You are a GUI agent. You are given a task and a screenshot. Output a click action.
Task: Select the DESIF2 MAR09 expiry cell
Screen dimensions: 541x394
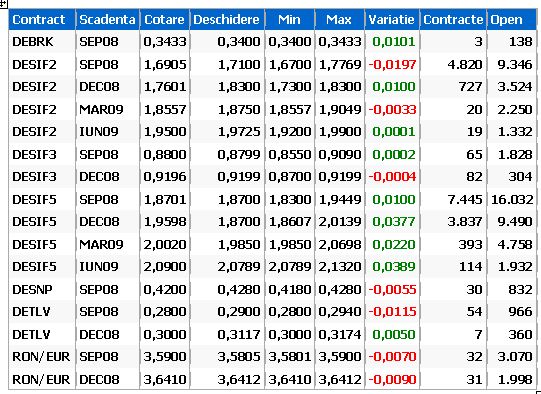coord(107,109)
